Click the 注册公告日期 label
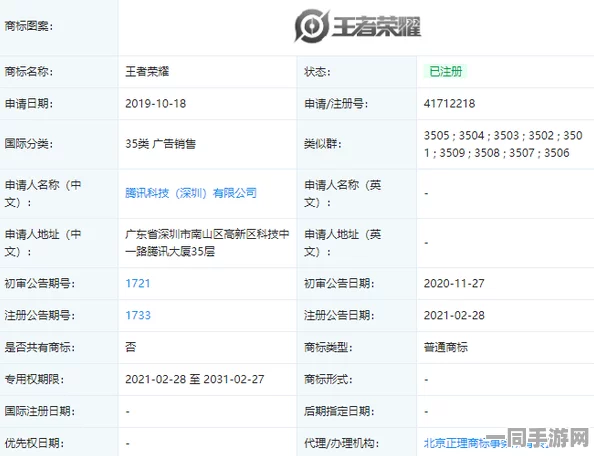 (339, 315)
